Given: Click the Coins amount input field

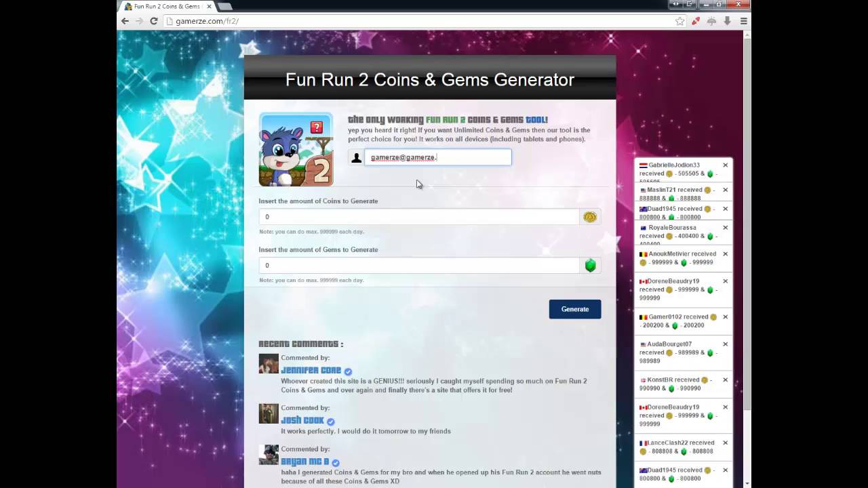Looking at the screenshot, I should (x=419, y=217).
